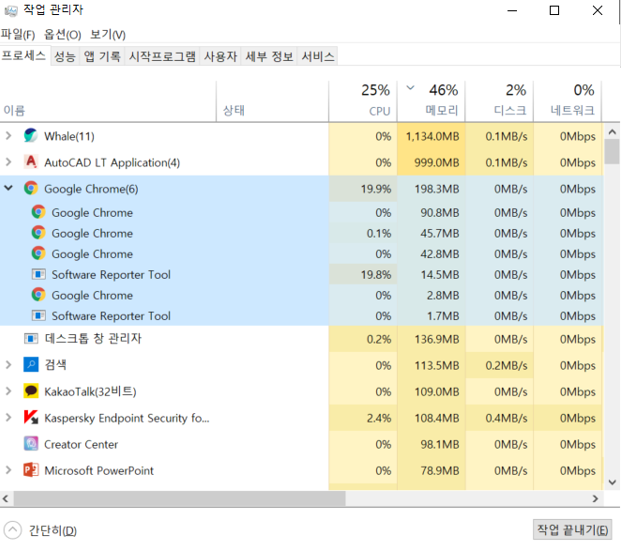Image resolution: width=621 pixels, height=546 pixels.
Task: Click the Whale browser icon
Action: tap(30, 136)
